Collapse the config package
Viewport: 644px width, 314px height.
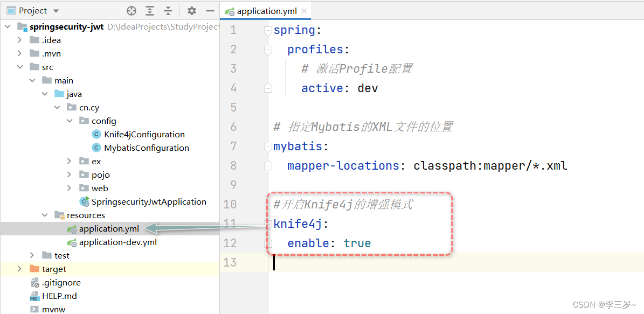pyautogui.click(x=69, y=121)
